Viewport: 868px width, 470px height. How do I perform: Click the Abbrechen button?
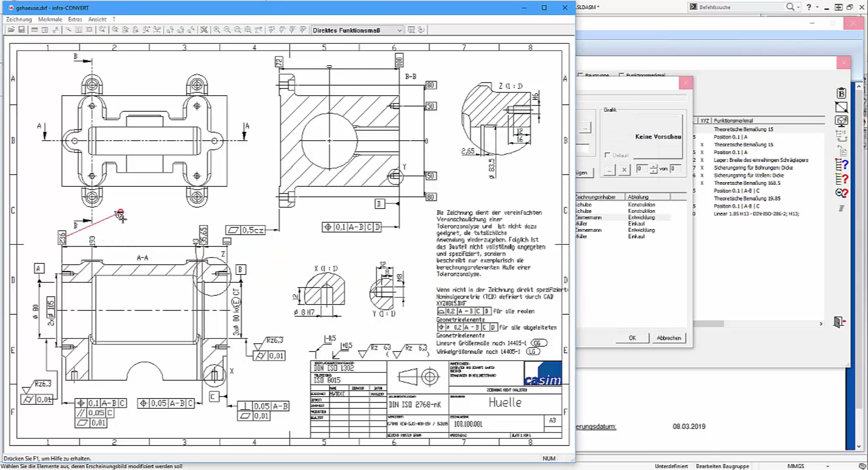pos(669,338)
